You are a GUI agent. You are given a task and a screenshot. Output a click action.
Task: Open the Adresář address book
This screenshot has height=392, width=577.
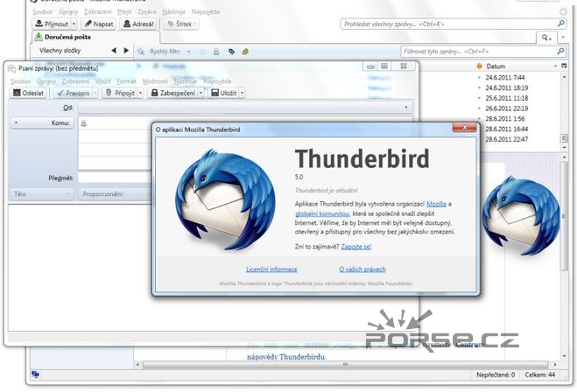point(138,24)
